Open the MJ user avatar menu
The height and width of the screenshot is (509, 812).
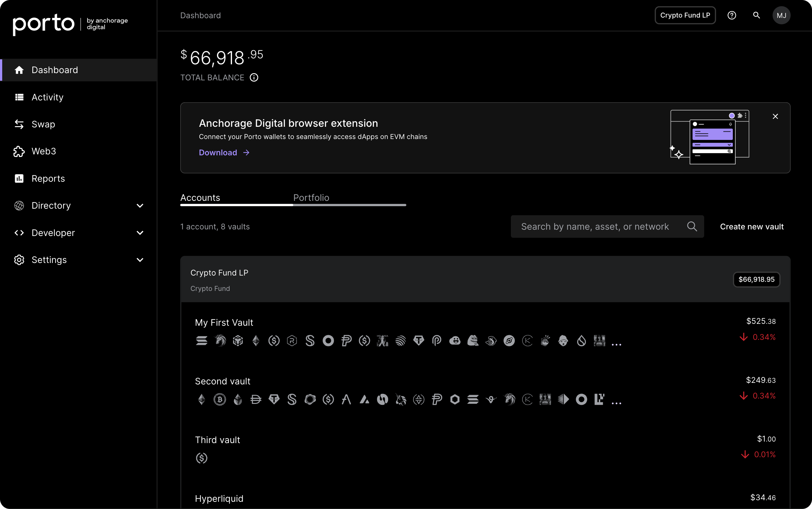(781, 15)
